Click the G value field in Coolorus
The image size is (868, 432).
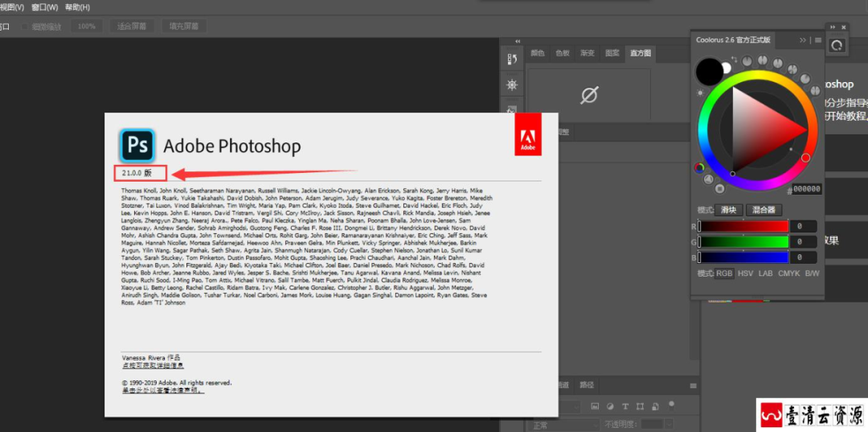pos(803,242)
